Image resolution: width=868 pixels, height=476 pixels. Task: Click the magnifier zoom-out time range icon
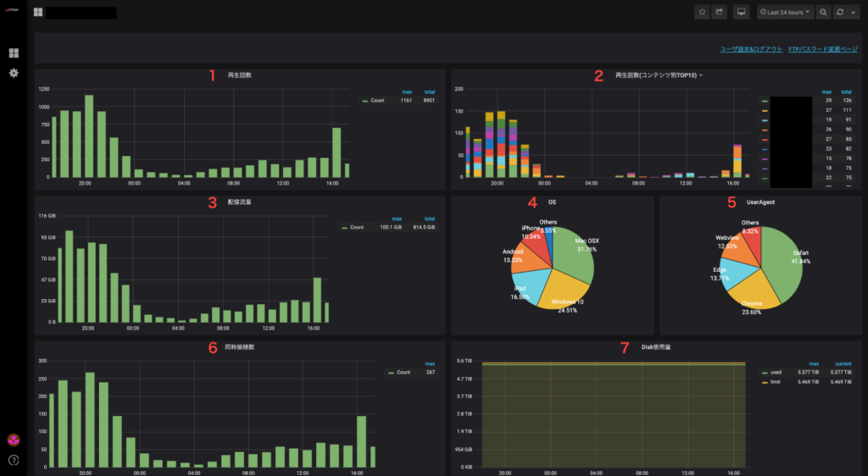(x=824, y=13)
